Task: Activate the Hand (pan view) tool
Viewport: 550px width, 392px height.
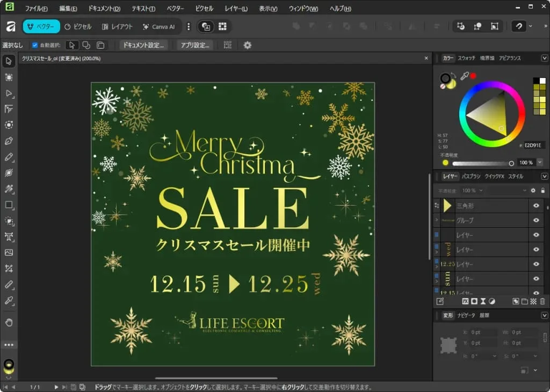Action: (x=9, y=322)
